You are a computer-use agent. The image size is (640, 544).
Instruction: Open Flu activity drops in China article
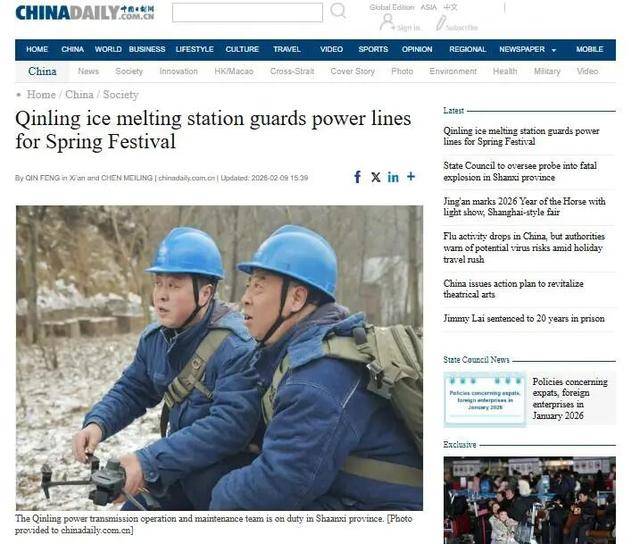(524, 248)
